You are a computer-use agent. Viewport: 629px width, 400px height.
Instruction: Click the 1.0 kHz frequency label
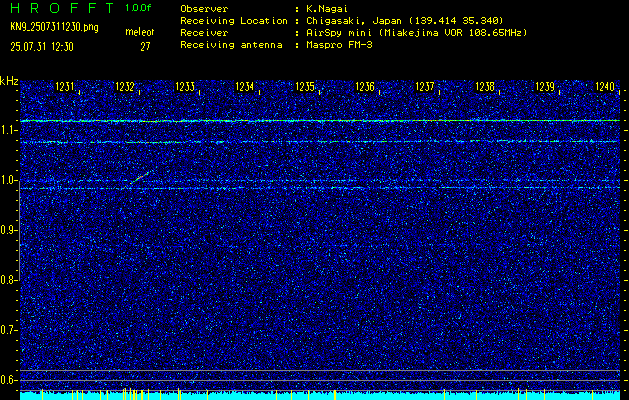[8, 180]
